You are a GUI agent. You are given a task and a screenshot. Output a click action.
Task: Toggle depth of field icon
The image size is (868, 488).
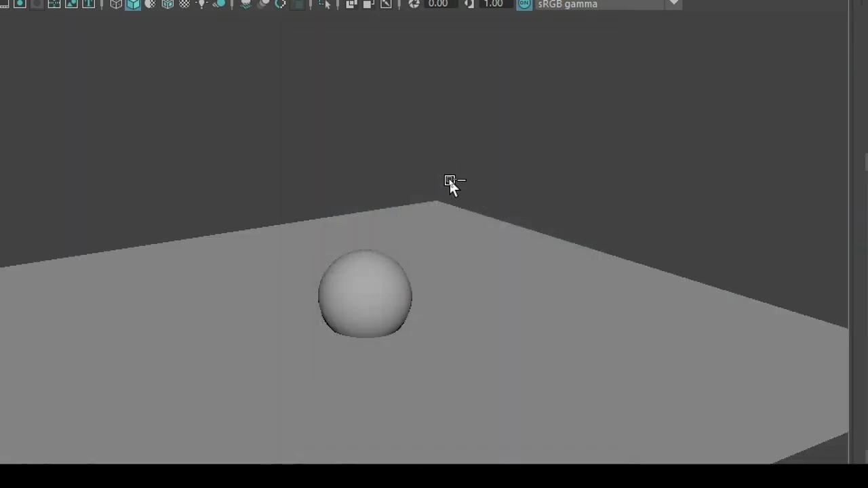[297, 4]
